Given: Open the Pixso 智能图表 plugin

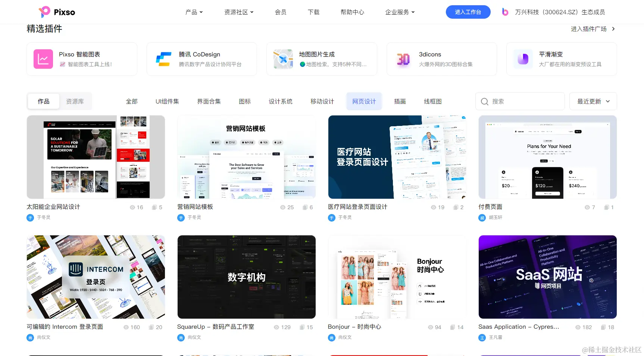Looking at the screenshot, I should click(81, 59).
